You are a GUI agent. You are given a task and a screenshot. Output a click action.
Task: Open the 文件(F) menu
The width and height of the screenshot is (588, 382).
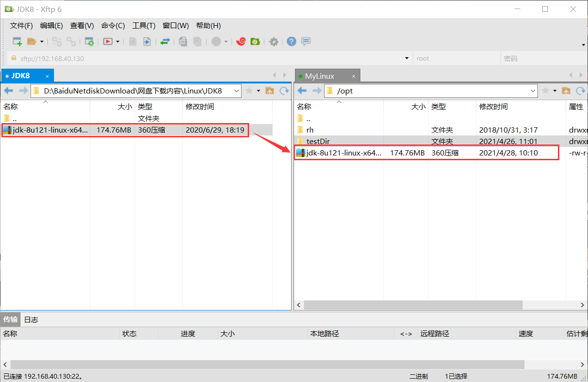[21, 26]
